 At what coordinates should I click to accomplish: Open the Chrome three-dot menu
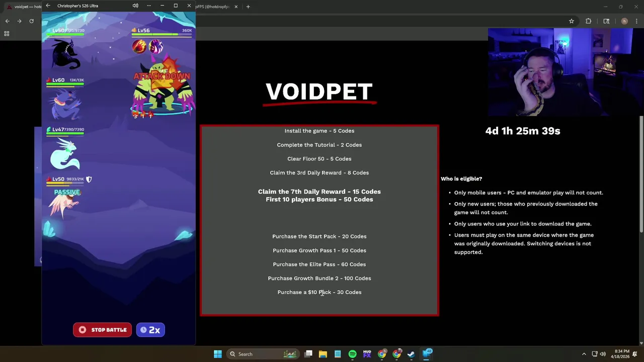[x=637, y=21]
